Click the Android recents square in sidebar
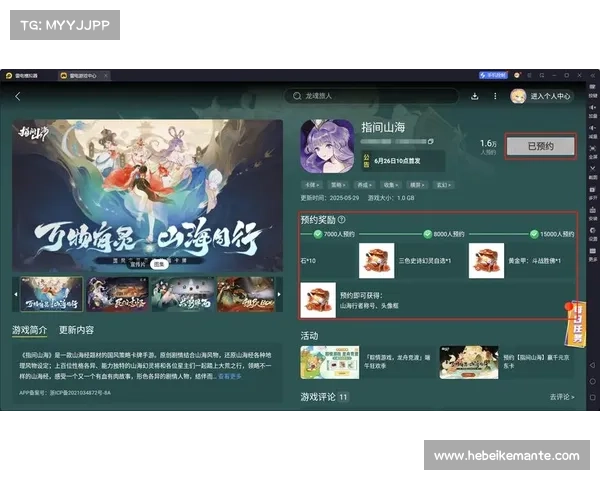This screenshot has height=480, width=600. click(592, 397)
